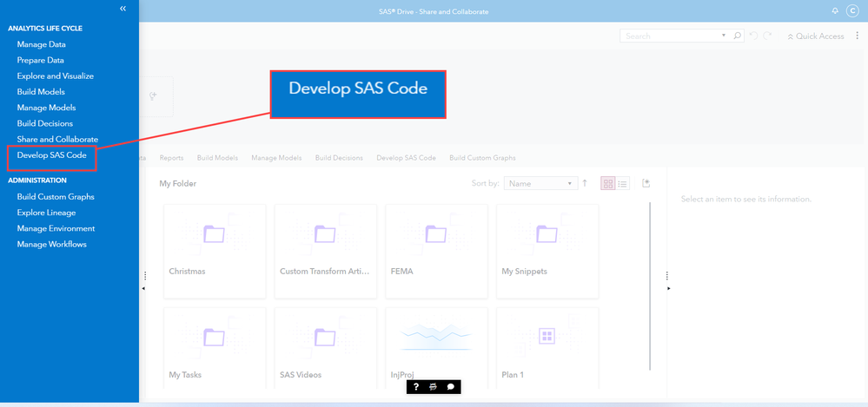Click the content area vertical scrollbar
Screen dimensions: 868x407
coord(650,286)
